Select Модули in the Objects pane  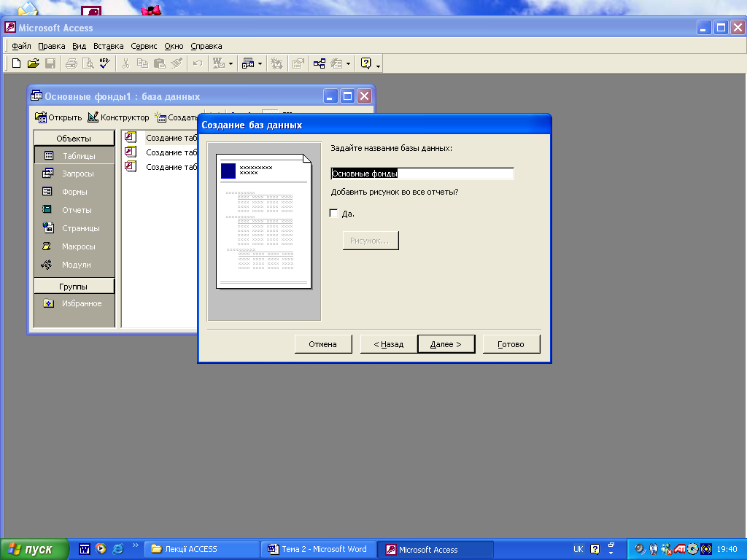(74, 265)
